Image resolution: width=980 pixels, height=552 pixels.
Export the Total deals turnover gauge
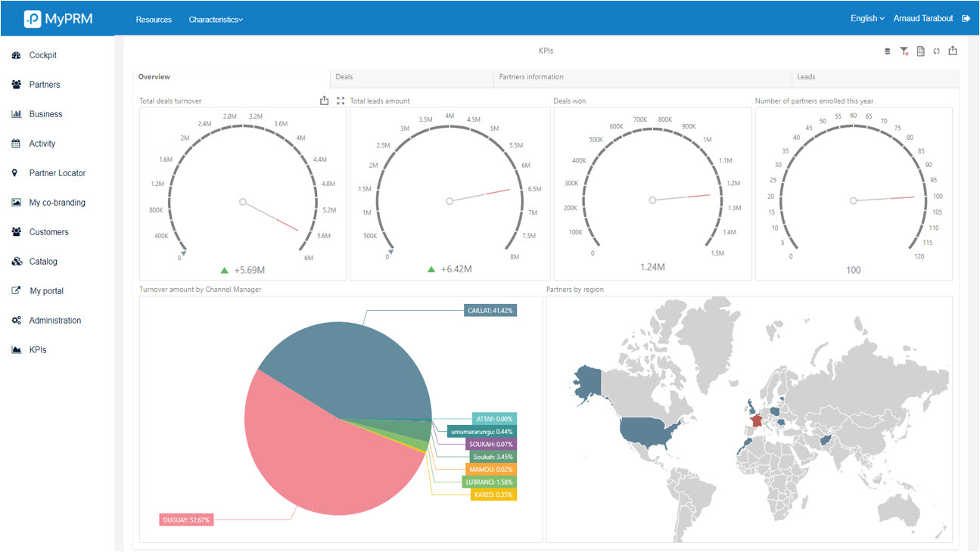coord(325,101)
